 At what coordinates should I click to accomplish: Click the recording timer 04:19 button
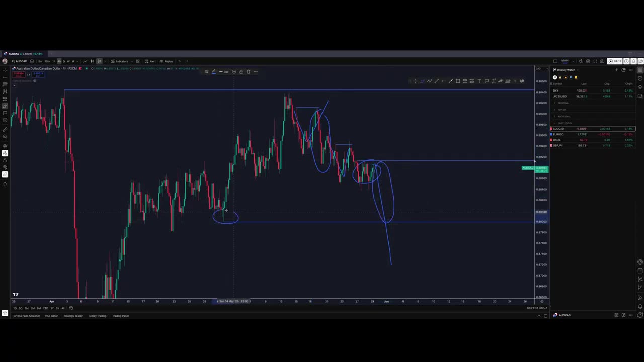pos(615,61)
